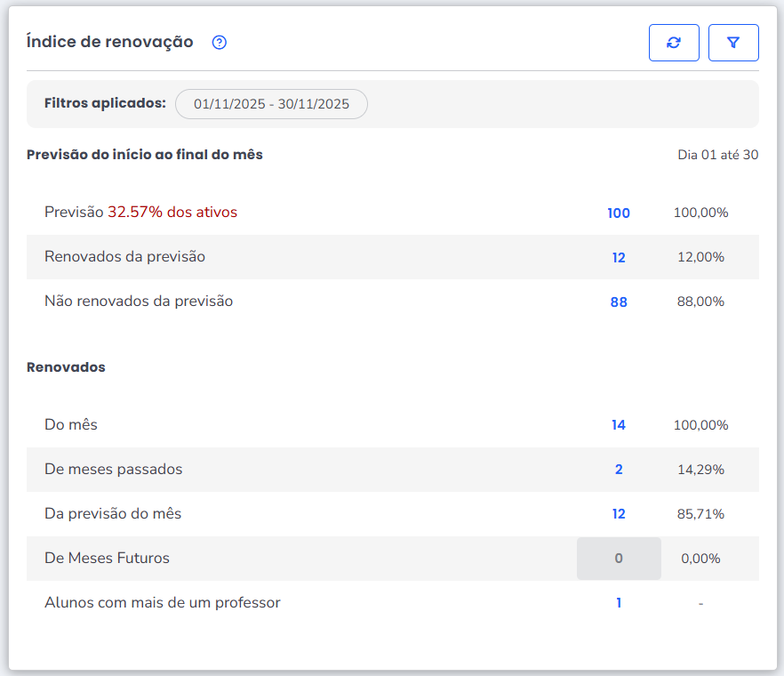784x676 pixels.
Task: Click the 0 value for De Meses Futuros
Action: [x=619, y=559]
